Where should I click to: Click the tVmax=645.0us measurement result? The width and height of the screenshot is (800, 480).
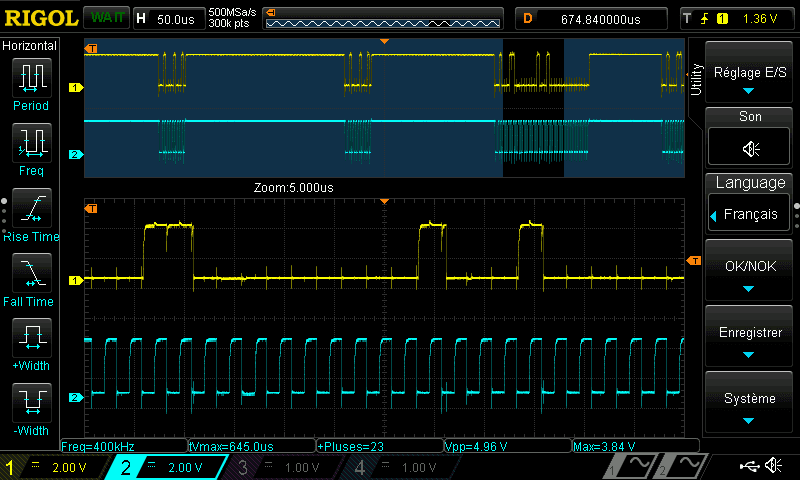(x=252, y=446)
